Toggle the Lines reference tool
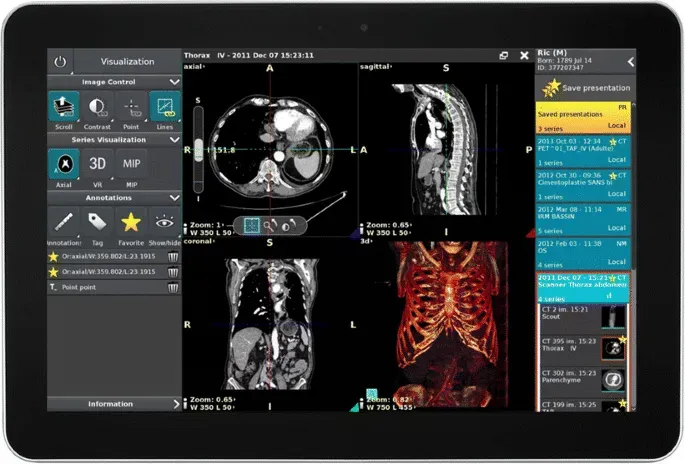The height and width of the screenshot is (464, 685). pos(165,106)
